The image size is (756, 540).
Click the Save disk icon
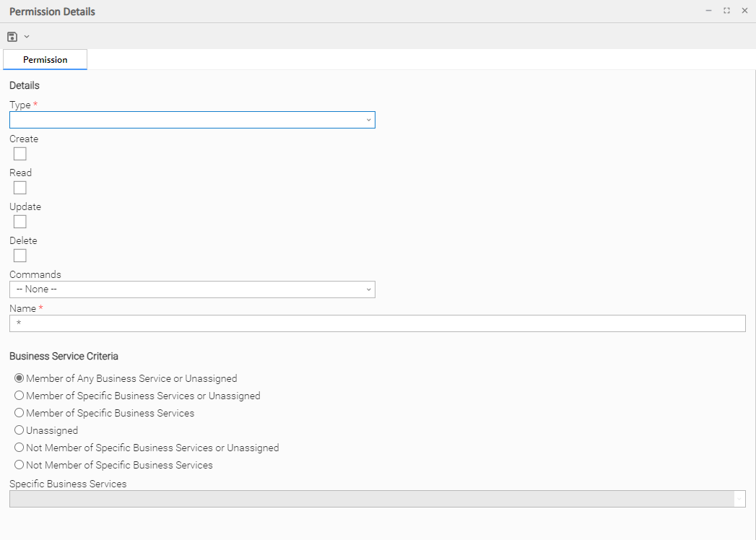pyautogui.click(x=12, y=37)
